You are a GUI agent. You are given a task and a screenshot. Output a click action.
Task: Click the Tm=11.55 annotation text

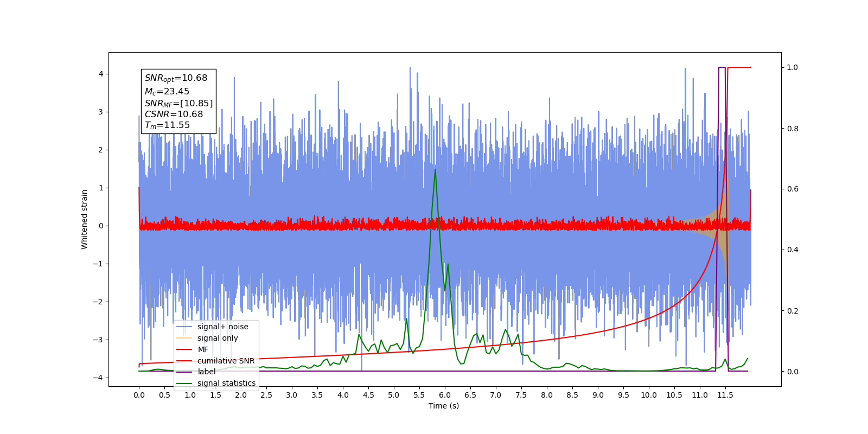click(x=167, y=125)
